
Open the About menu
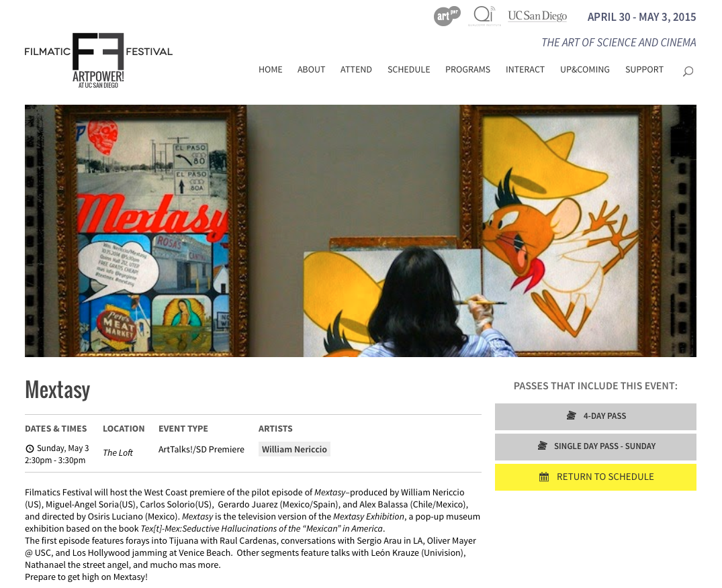pos(311,70)
